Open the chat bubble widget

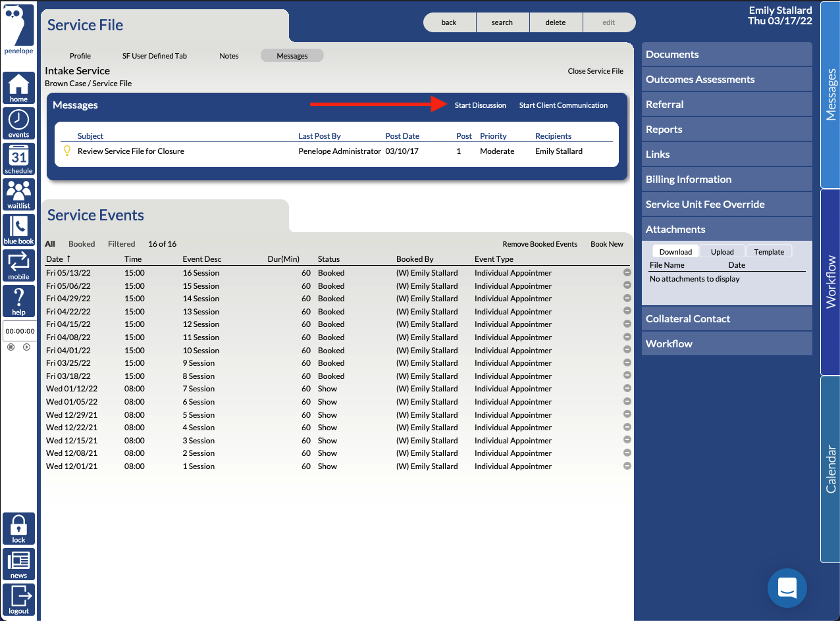click(x=787, y=588)
